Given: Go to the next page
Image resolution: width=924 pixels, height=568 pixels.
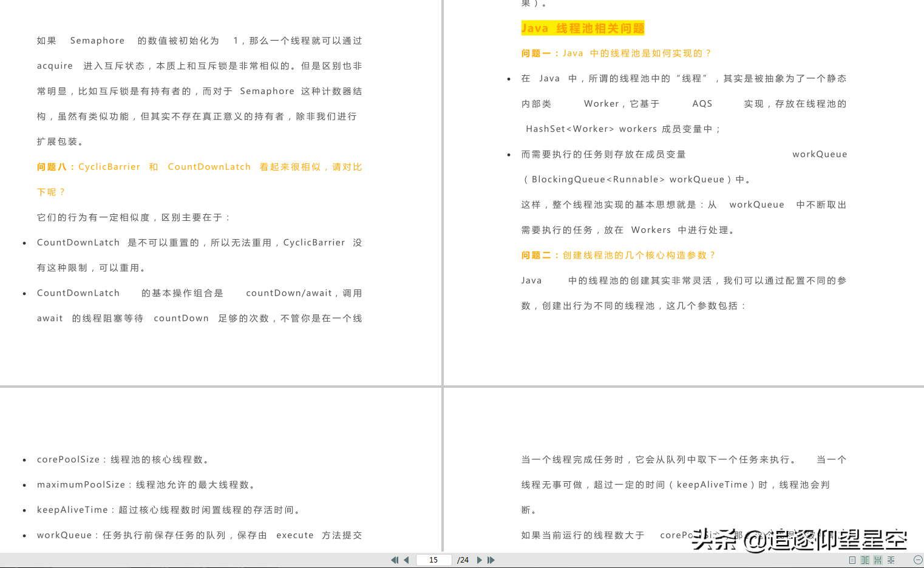Looking at the screenshot, I should pos(480,560).
